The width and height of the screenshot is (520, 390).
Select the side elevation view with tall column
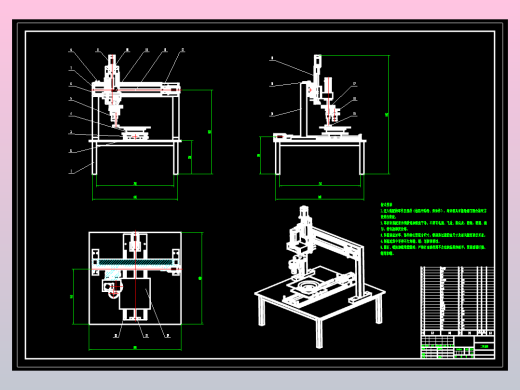pyautogui.click(x=319, y=114)
